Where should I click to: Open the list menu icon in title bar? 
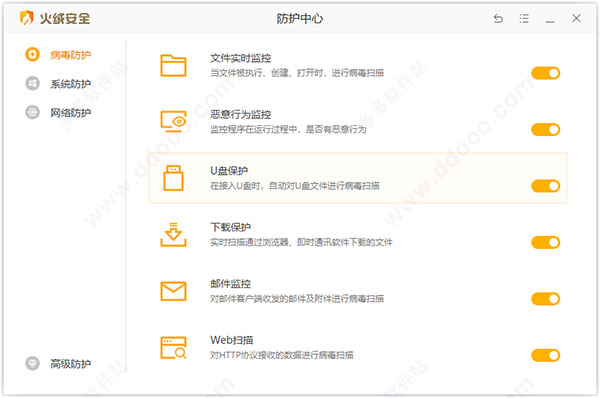524,18
